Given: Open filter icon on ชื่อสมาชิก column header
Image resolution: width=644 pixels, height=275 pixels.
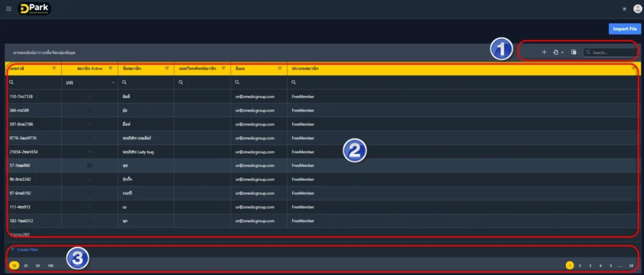Looking at the screenshot, I should tap(167, 68).
